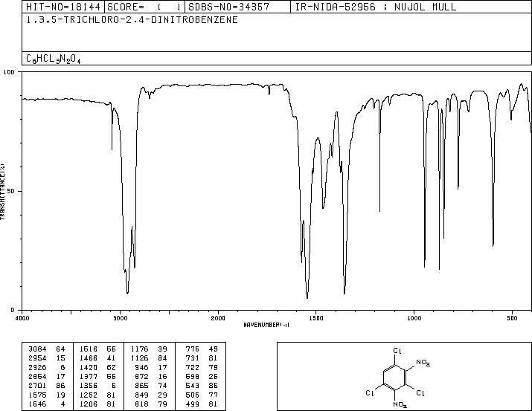The width and height of the screenshot is (532, 411).
Task: Click the HIT-NO=18144 header cell
Action: pyautogui.click(x=63, y=7)
